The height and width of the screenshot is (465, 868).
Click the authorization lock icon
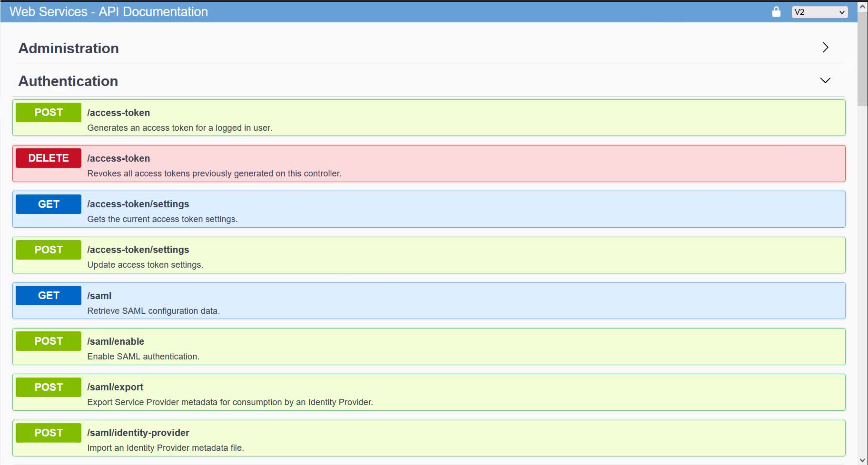coord(776,12)
